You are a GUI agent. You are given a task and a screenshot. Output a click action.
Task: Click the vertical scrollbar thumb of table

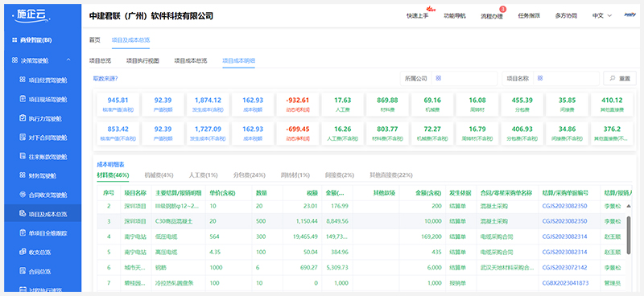[629, 236]
